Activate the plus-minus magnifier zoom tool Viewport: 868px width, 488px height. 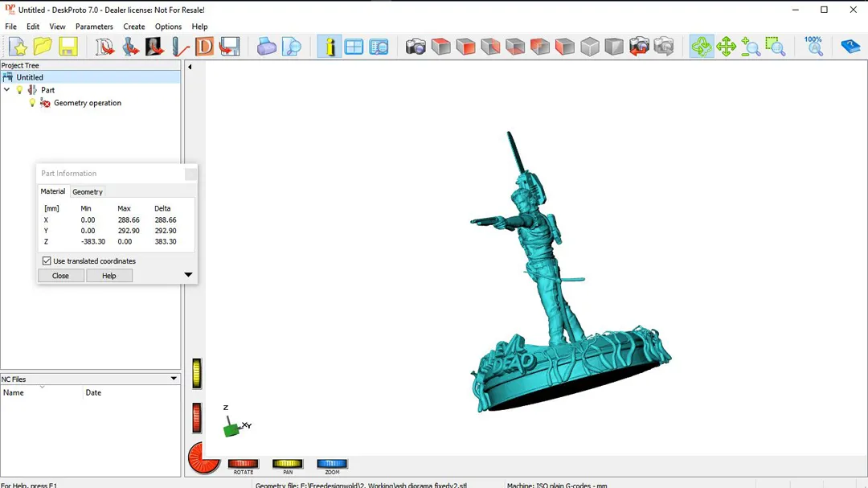click(751, 47)
